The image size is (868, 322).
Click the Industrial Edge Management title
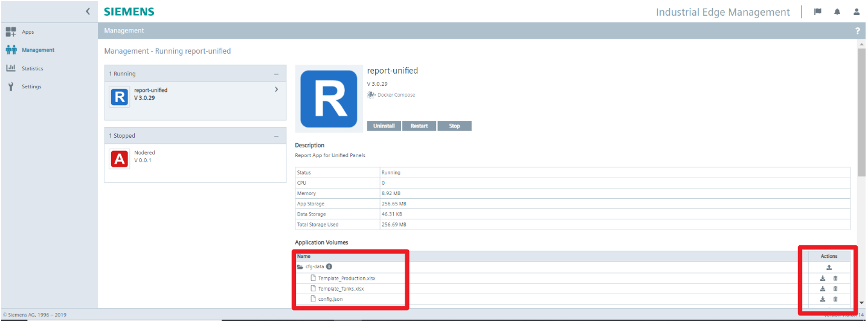coord(723,12)
